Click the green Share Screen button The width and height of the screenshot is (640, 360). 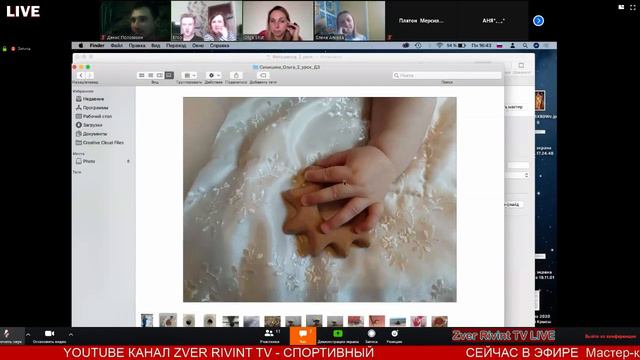click(338, 336)
